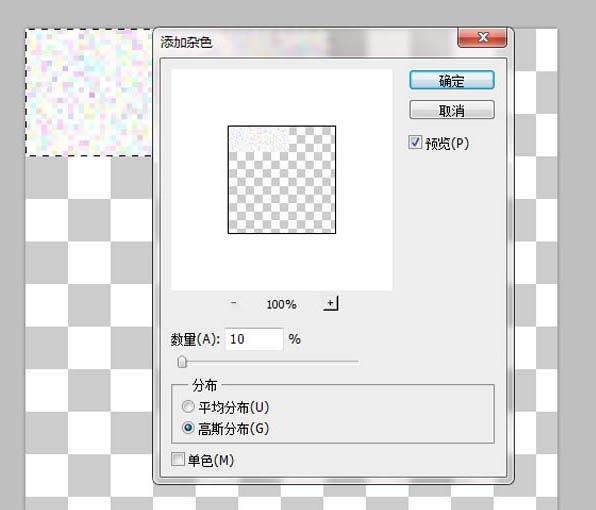This screenshot has height=510, width=596.
Task: Click the noisy selection on canvas
Action: 89,92
